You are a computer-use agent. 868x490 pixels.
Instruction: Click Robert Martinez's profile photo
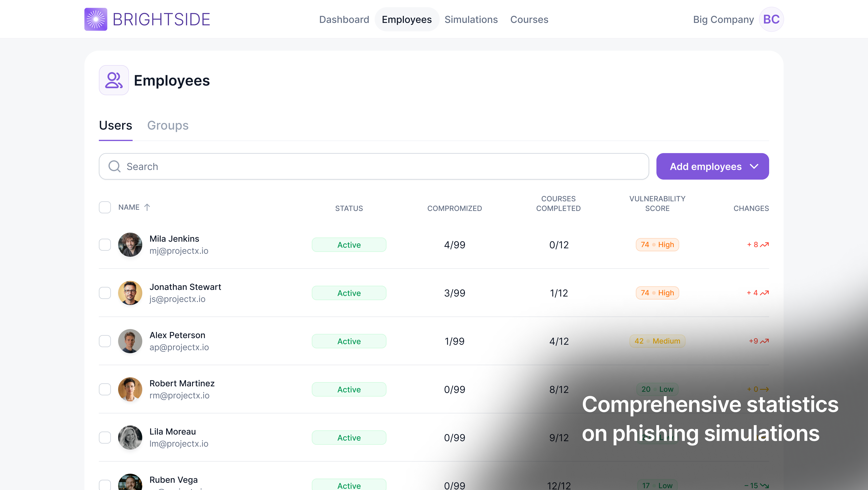point(130,389)
